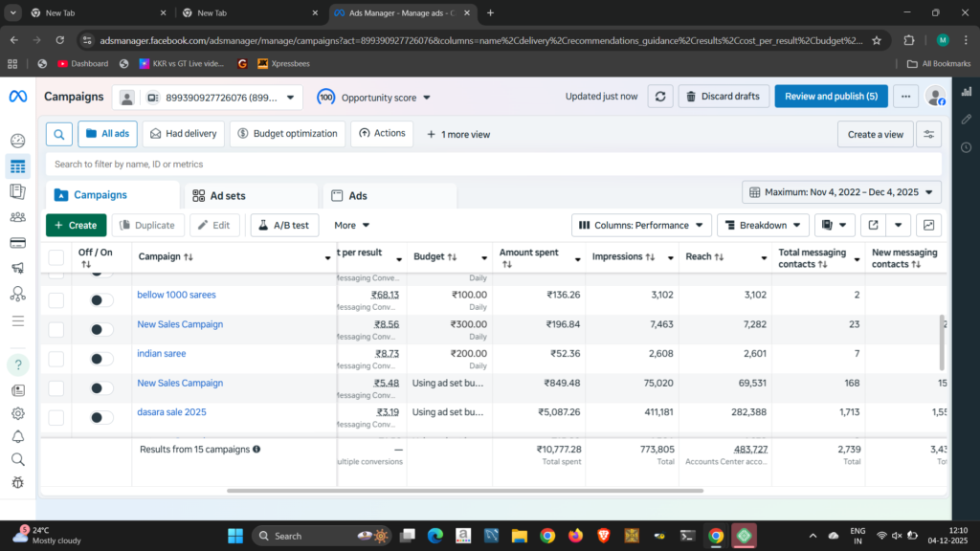Click the search and filter input field
Screen dimensions: 980x551
pos(493,165)
